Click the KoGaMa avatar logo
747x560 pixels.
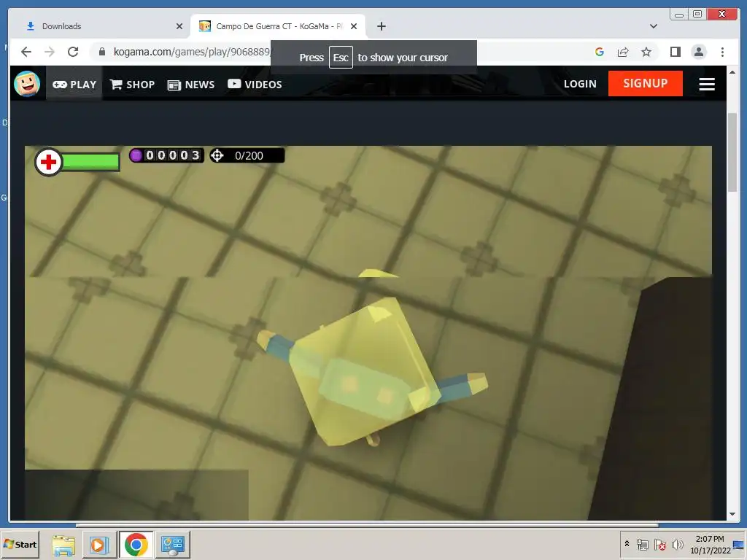tap(27, 84)
